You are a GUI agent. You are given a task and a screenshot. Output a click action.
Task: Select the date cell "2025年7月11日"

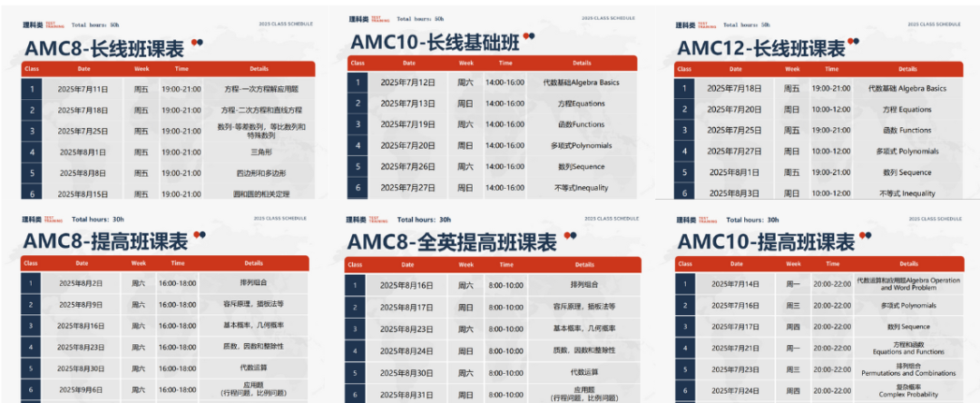[x=83, y=89]
